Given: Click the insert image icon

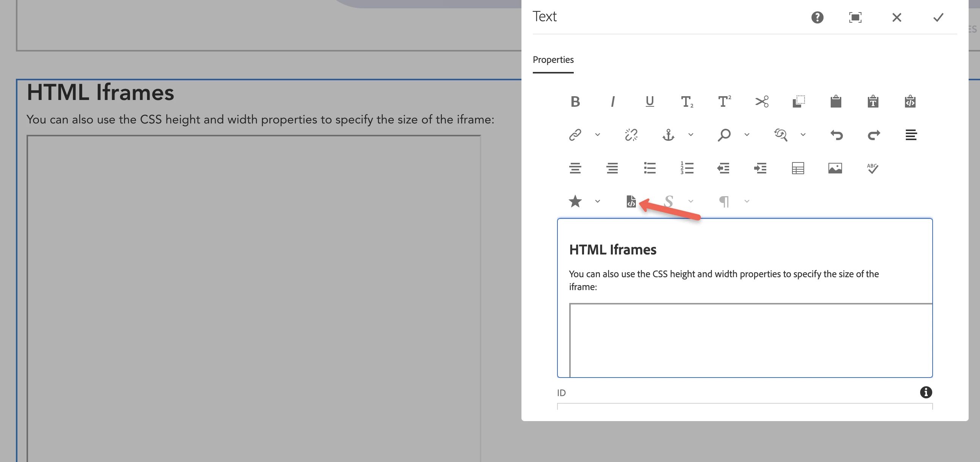Looking at the screenshot, I should [x=835, y=168].
